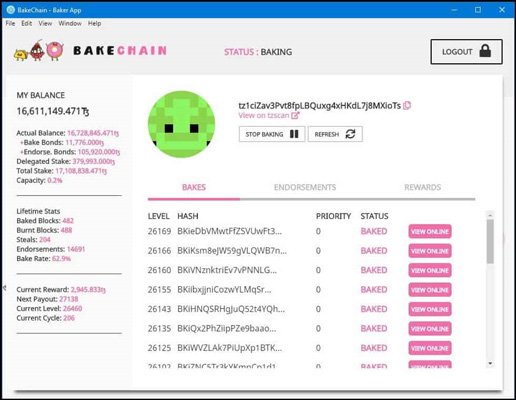
Task: Click the PRIORITY column header
Action: 333,216
